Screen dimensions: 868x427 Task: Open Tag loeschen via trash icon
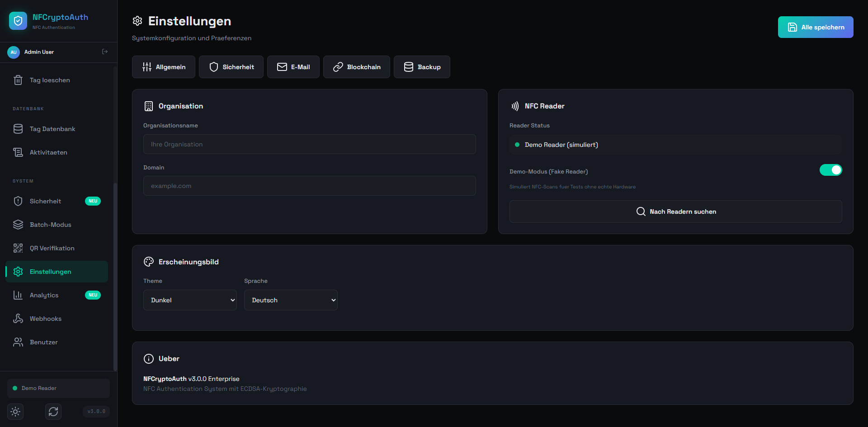click(x=18, y=80)
